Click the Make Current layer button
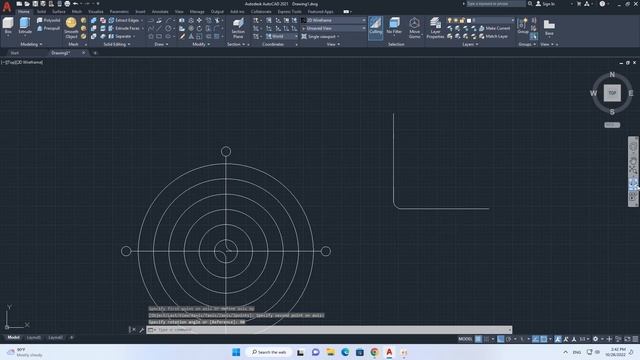The image size is (640, 360). coord(494,28)
